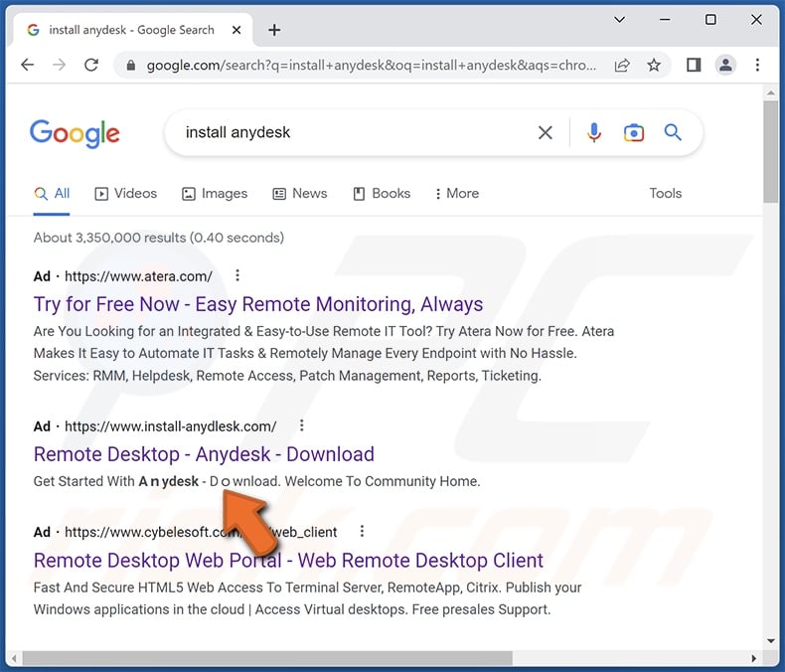Switch to the Videos tab
This screenshot has height=672, width=785.
click(125, 194)
